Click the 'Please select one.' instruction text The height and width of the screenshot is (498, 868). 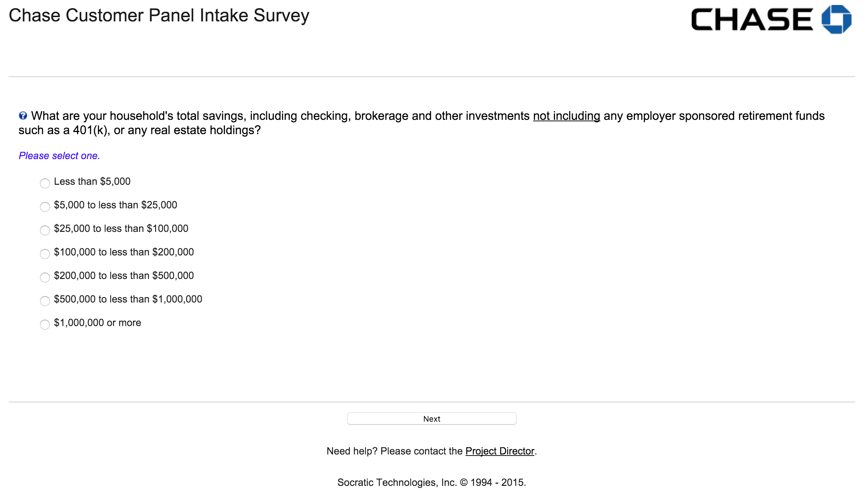click(x=59, y=156)
